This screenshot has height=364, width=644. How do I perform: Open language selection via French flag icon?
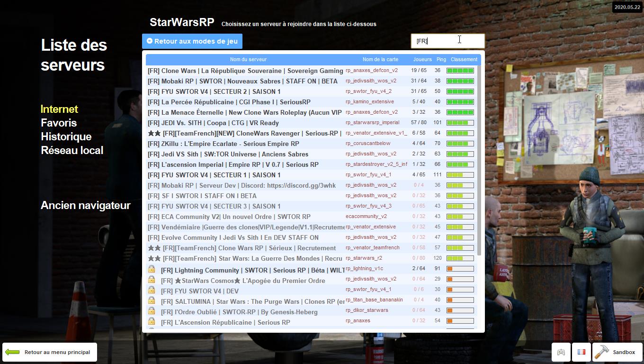click(x=581, y=352)
